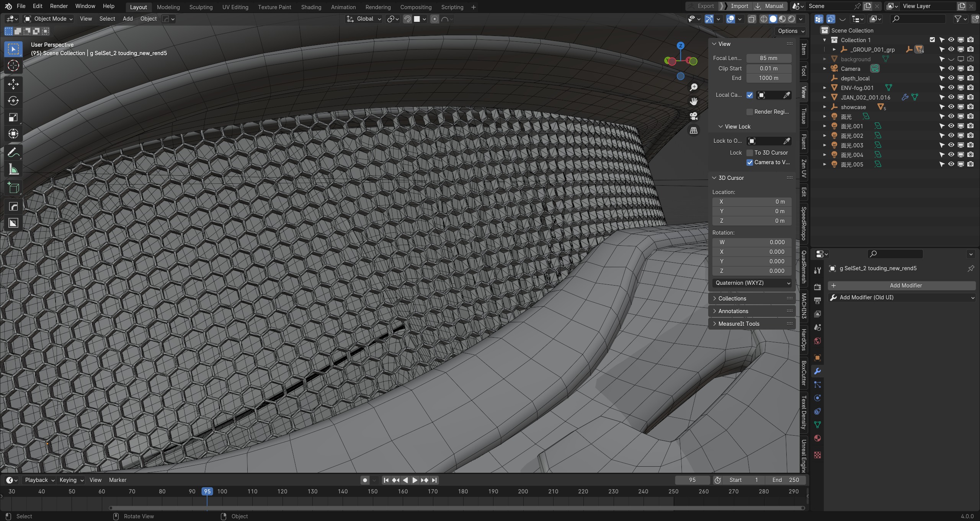Select the Move tool in toolbar

[13, 84]
